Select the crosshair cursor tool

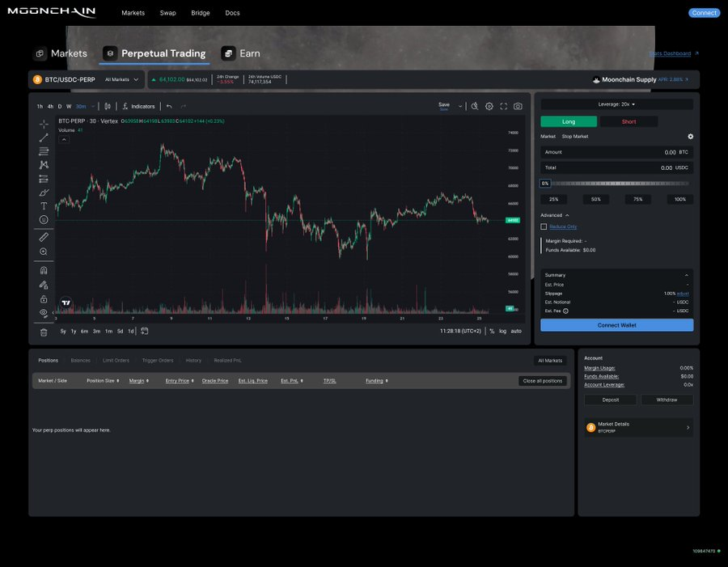coord(44,124)
